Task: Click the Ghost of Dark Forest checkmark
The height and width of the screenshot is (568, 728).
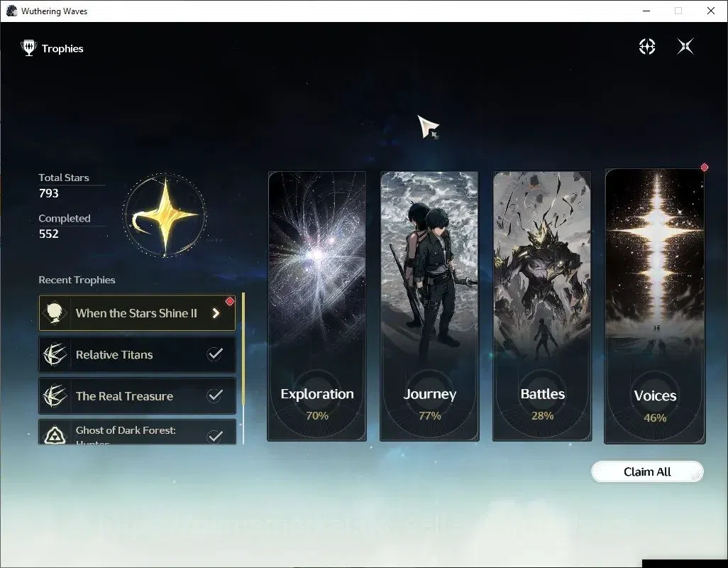Action: tap(214, 436)
